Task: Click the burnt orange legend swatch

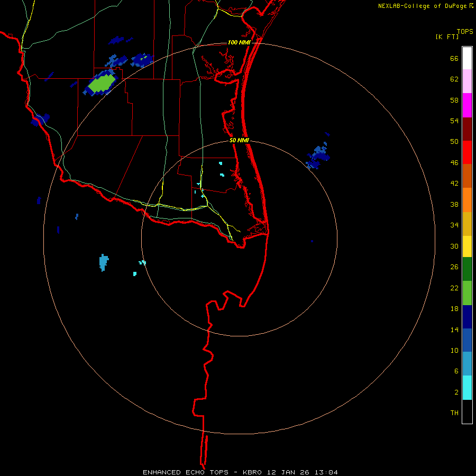Action: [467, 176]
